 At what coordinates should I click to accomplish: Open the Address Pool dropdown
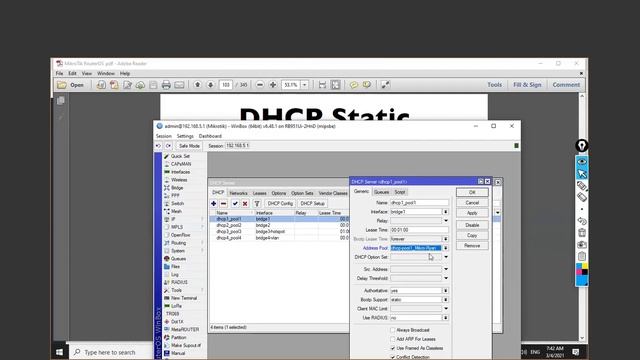tap(446, 248)
